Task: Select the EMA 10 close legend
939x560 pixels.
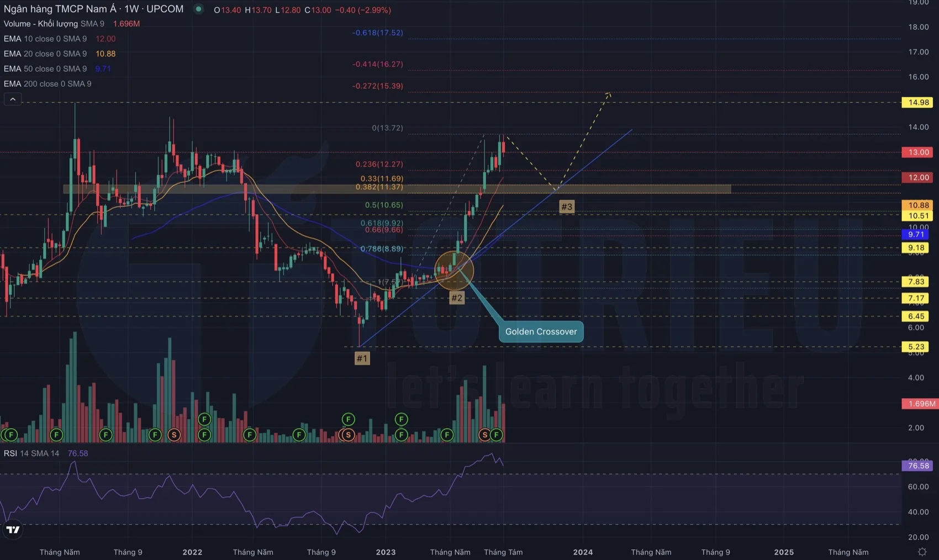Action: (45, 39)
